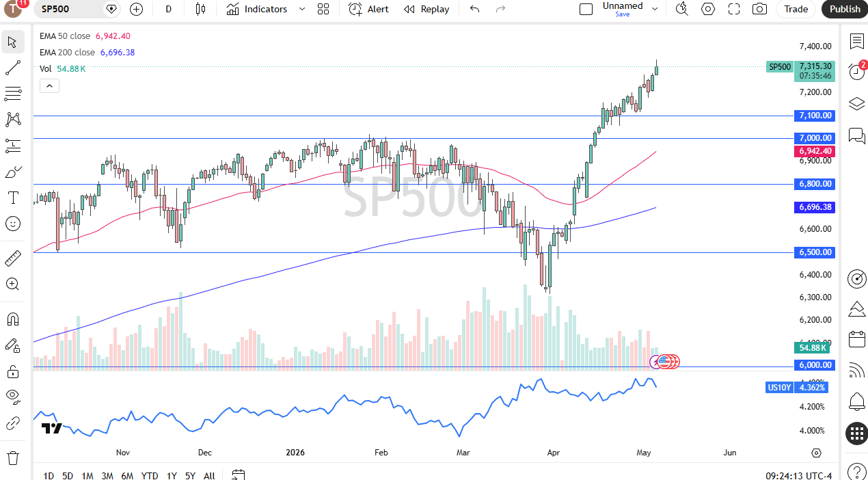Open the object tree layers panel
This screenshot has width=868, height=480.
(x=856, y=103)
